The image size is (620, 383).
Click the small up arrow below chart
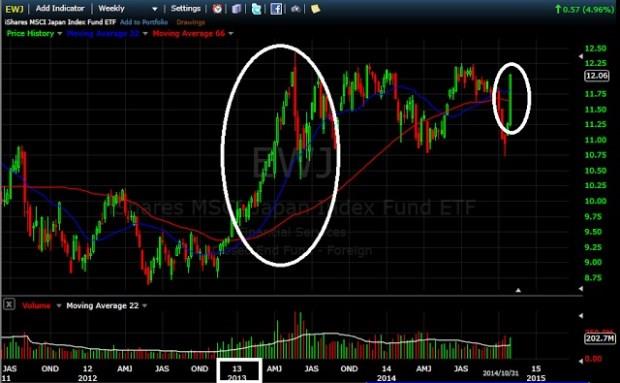pyautogui.click(x=518, y=291)
